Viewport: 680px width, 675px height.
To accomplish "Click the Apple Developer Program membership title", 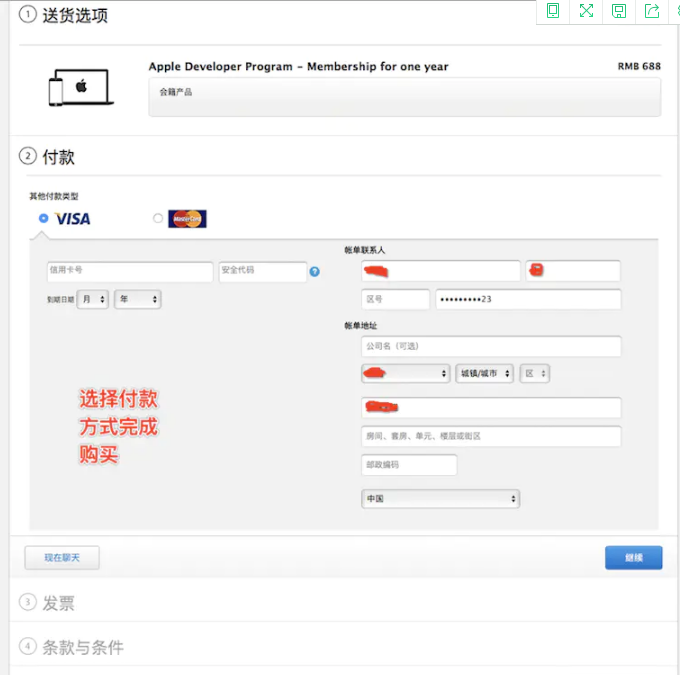I will (298, 66).
